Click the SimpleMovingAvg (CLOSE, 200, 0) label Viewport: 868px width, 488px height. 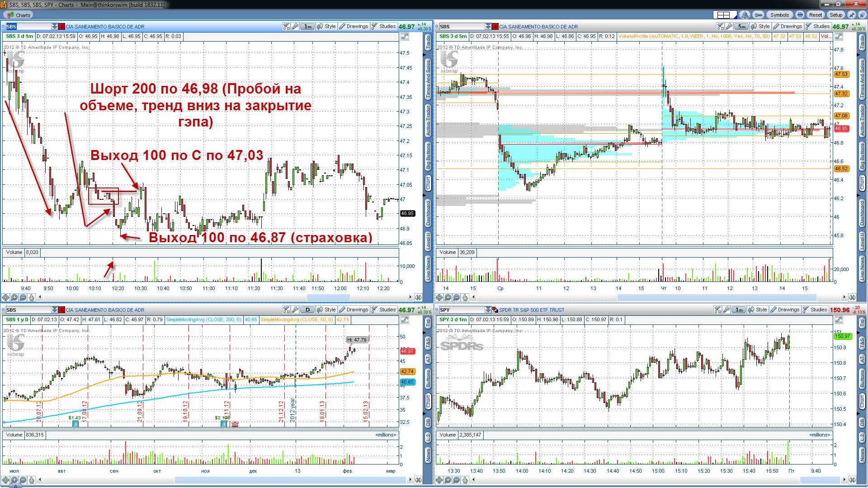tap(204, 320)
